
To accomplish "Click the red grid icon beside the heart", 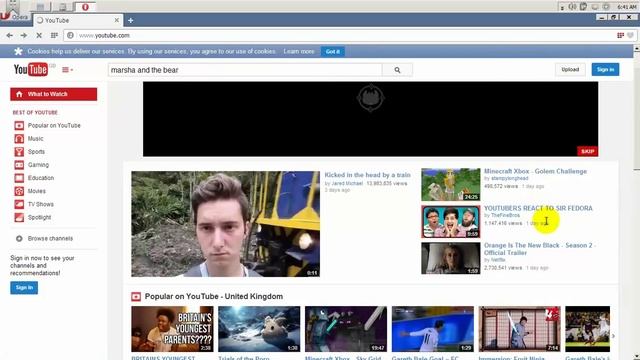I will pos(621,36).
